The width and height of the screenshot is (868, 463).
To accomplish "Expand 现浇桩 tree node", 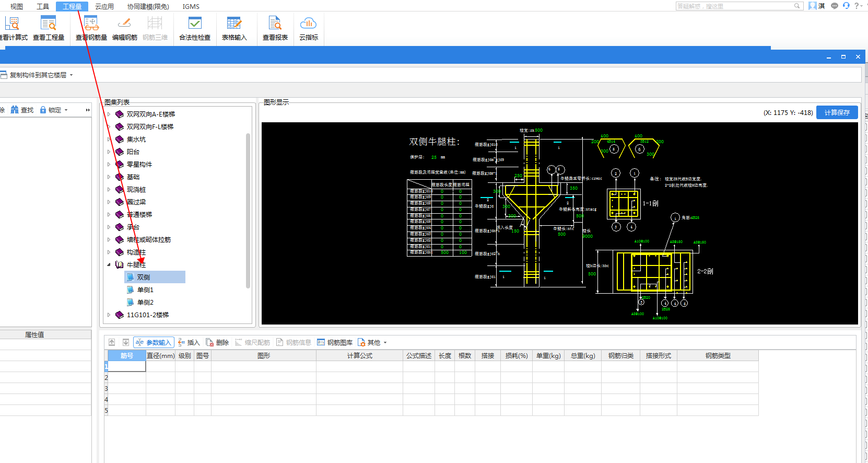I will click(109, 189).
